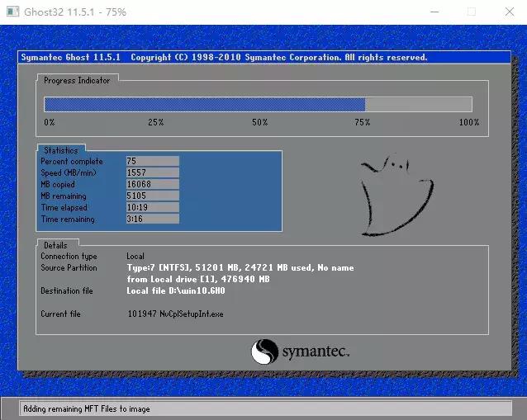
Task: Click the Ghost32 app icon in title bar
Action: 12,12
